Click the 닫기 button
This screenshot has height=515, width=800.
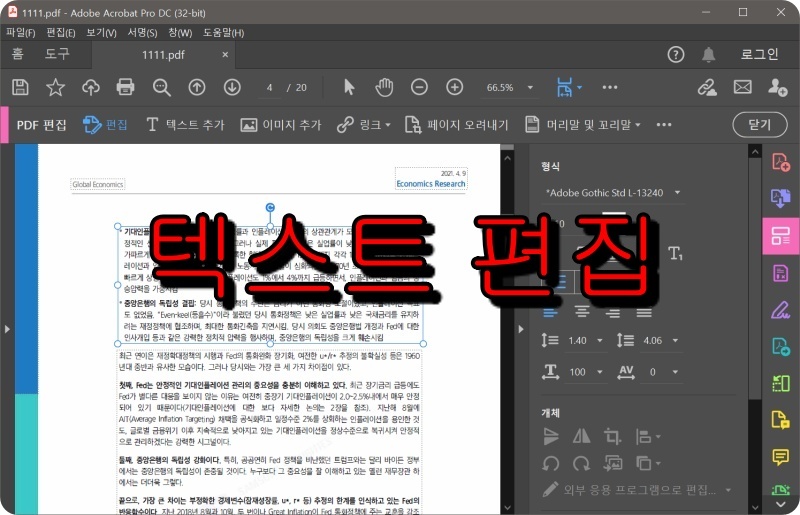click(760, 125)
